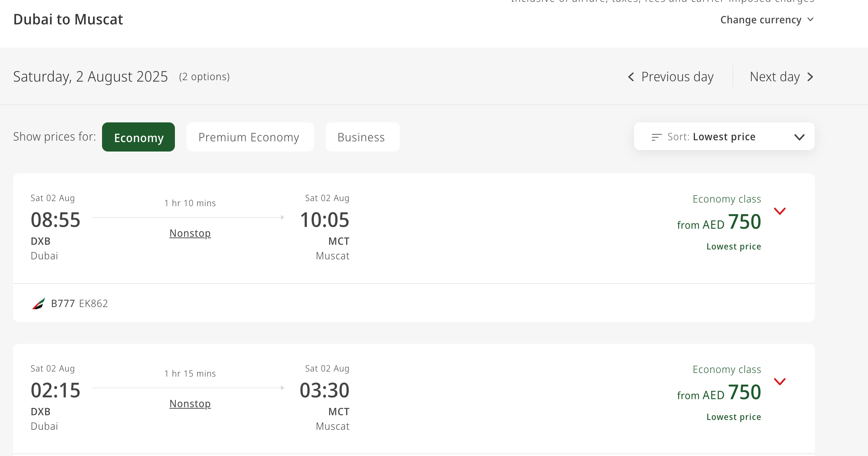
Task: Go to Next day flights
Action: click(x=775, y=77)
